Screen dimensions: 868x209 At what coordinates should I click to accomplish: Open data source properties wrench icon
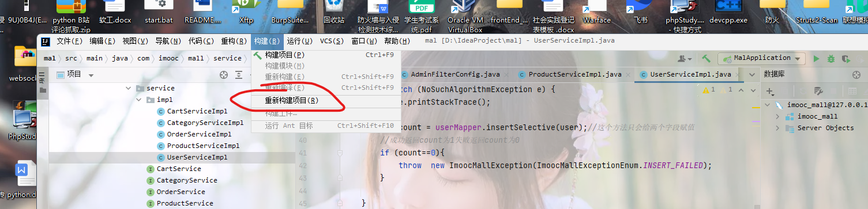pos(818,92)
